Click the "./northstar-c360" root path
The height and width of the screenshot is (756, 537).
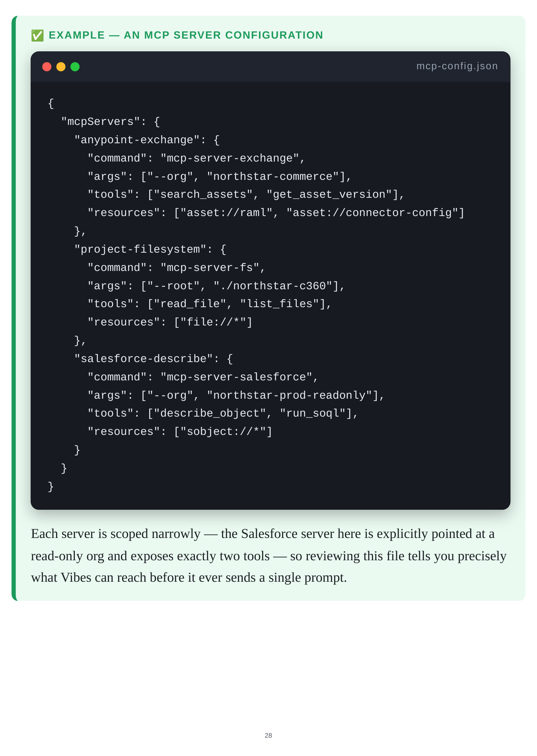click(x=273, y=286)
